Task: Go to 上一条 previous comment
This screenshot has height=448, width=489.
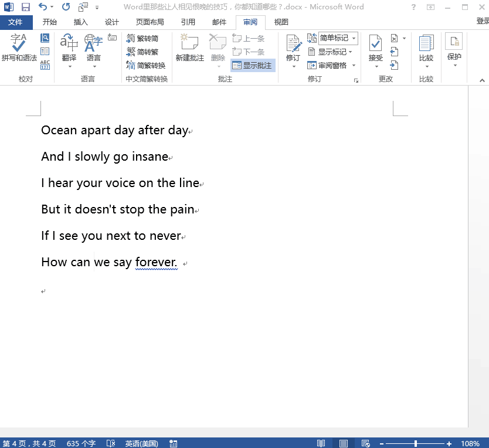Action: point(249,38)
